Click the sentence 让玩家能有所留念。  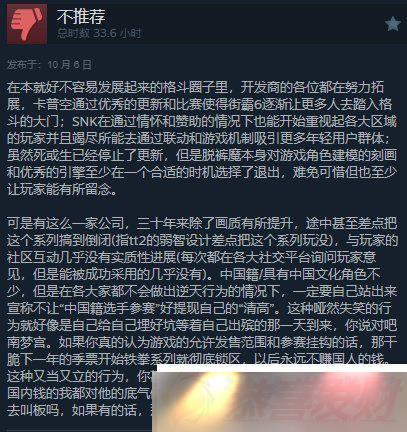coord(62,189)
